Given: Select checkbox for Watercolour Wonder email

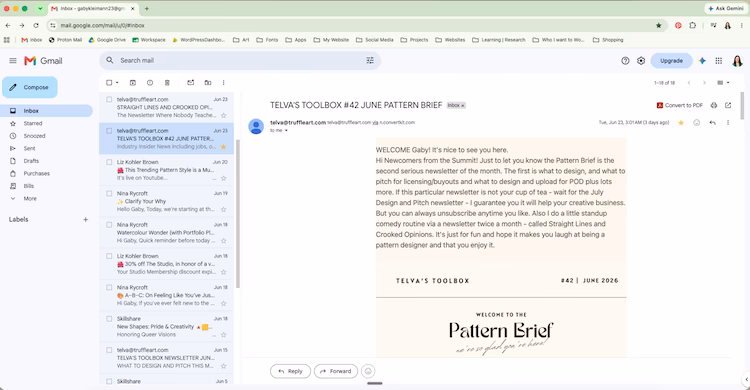Looking at the screenshot, I should 109,225.
